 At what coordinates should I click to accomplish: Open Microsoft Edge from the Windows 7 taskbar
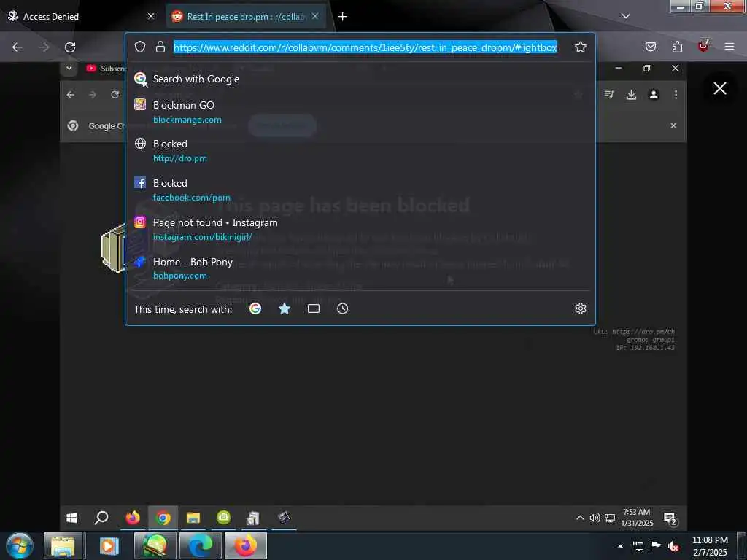click(x=201, y=545)
